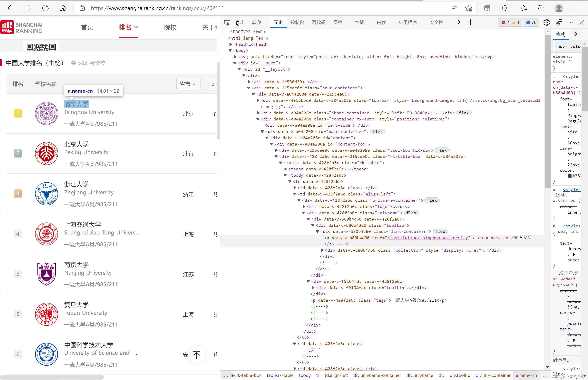Click scroll-to-top arrow button on page
The width and height of the screenshot is (588, 380).
(197, 355)
